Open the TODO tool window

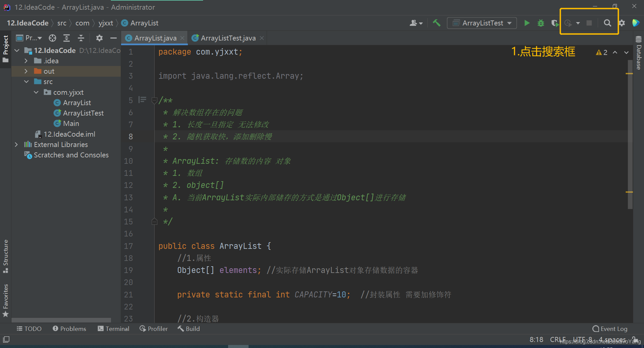tap(29, 329)
